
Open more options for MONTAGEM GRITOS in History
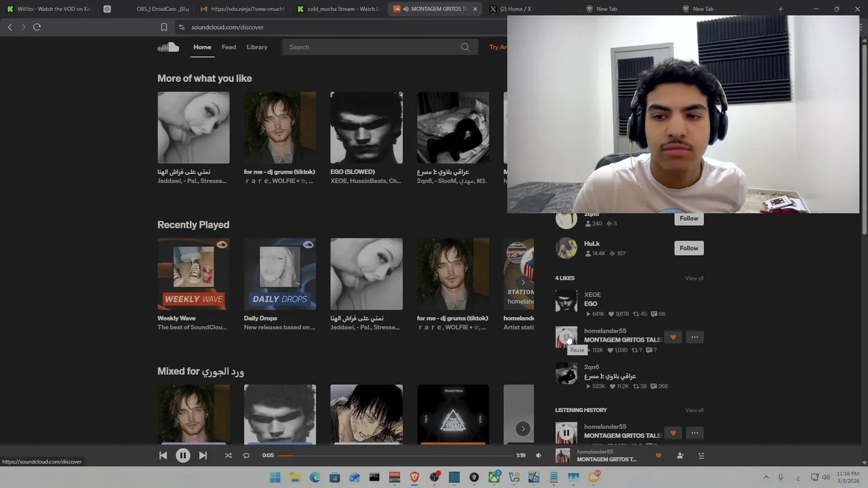coord(694,432)
